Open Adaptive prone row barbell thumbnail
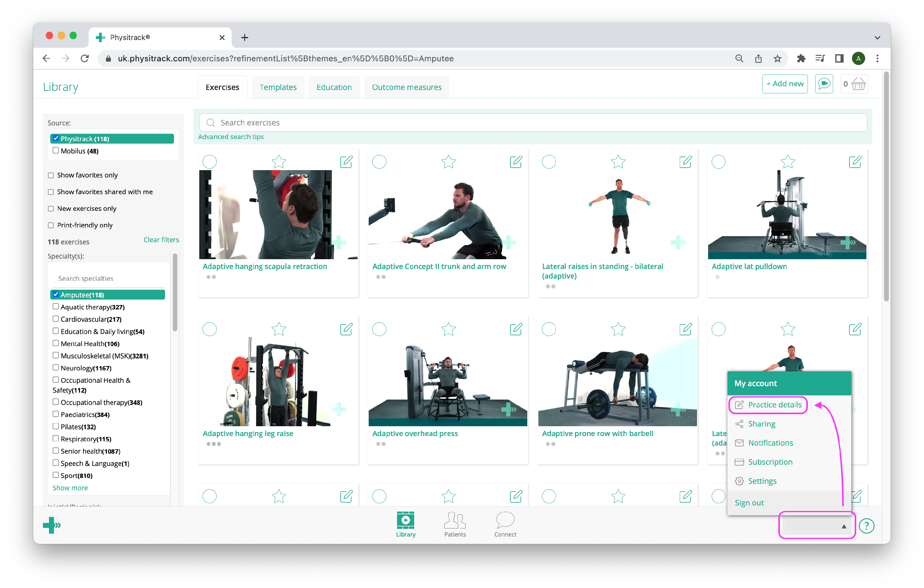The height and width of the screenshot is (588, 924). point(618,382)
